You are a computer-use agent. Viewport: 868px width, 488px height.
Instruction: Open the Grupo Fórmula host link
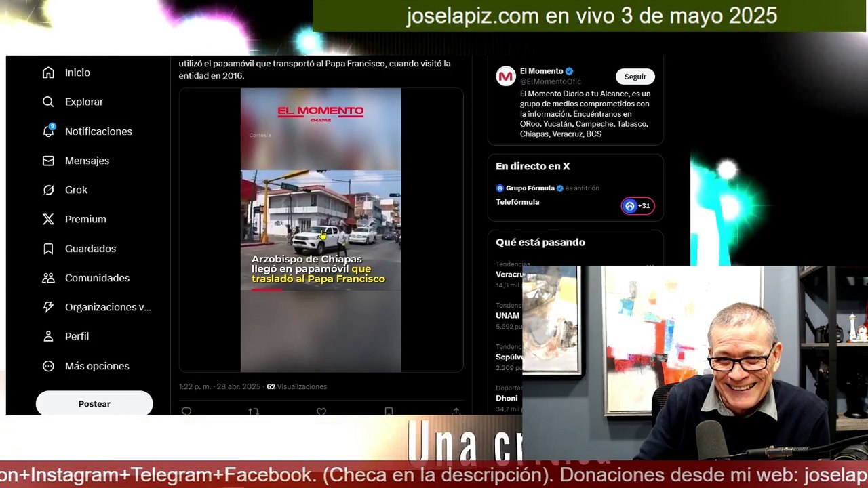pyautogui.click(x=530, y=188)
